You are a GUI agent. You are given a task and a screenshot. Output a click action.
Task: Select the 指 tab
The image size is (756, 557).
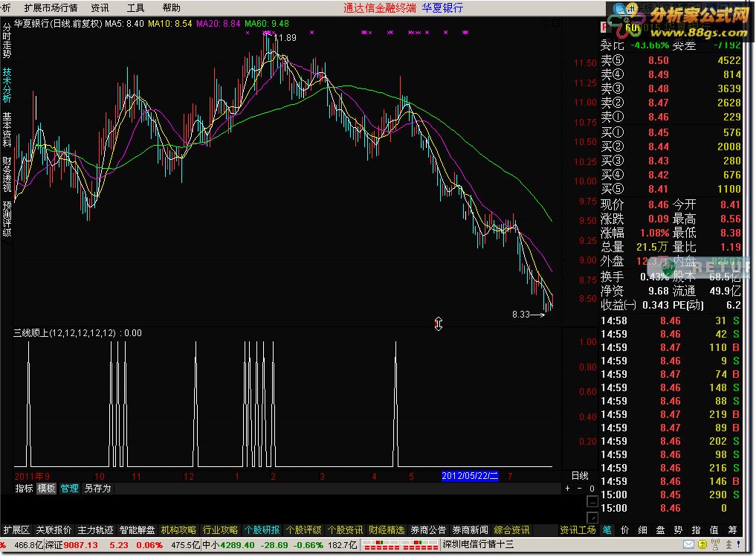697,530
